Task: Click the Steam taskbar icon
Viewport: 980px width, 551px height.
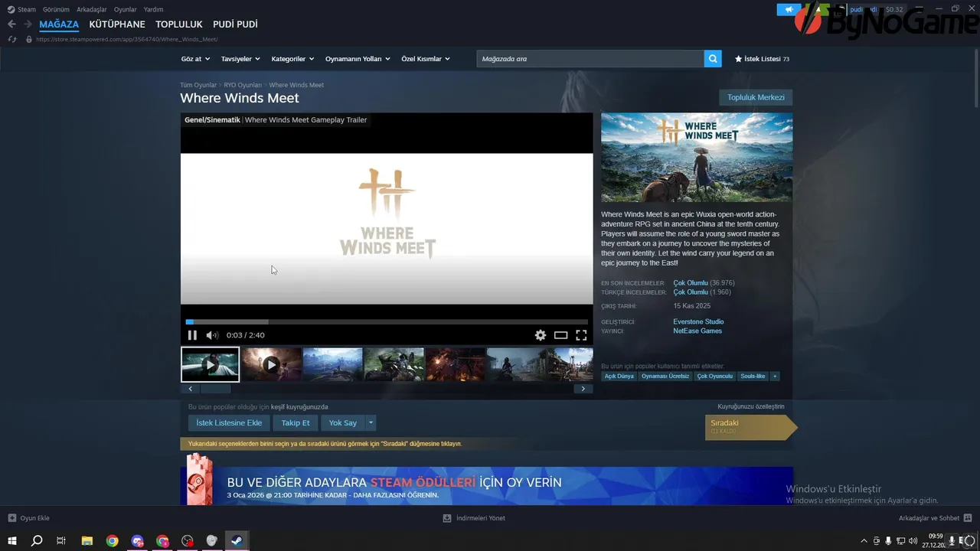Action: pos(238,541)
